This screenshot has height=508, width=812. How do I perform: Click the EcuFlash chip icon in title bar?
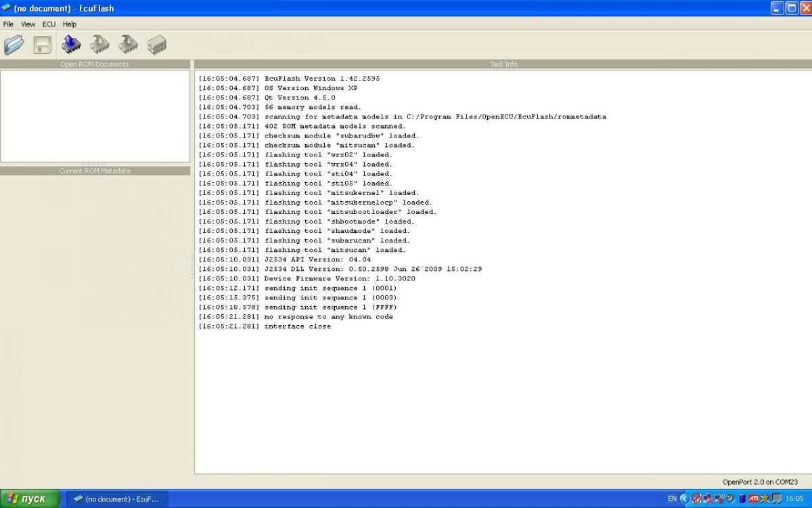point(6,8)
